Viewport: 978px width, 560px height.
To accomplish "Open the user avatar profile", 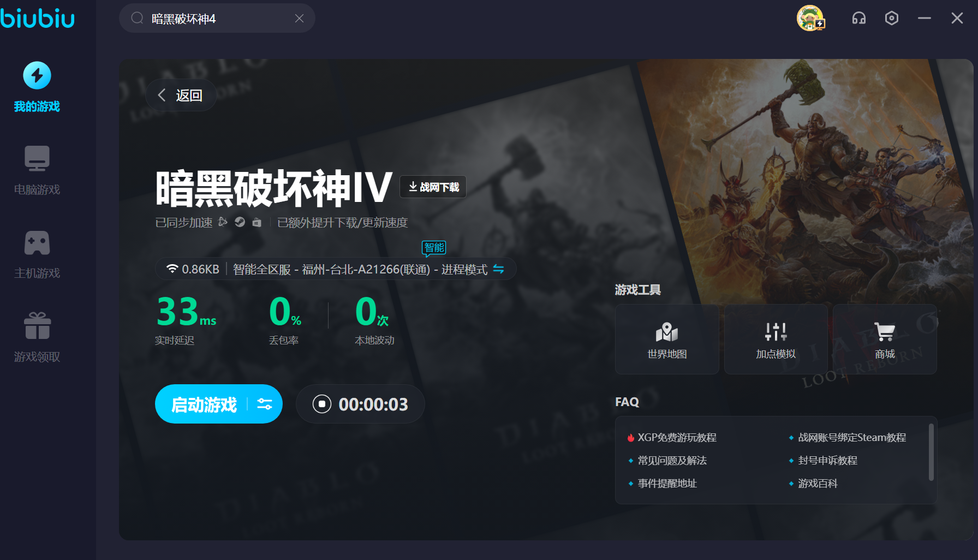I will 810,18.
